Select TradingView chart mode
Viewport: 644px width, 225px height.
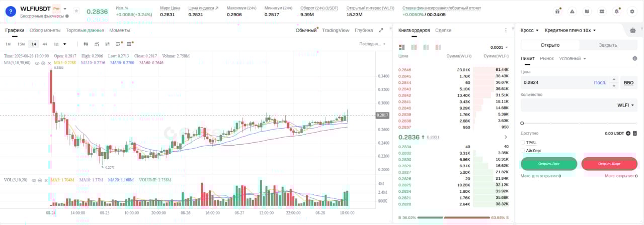tap(336, 30)
